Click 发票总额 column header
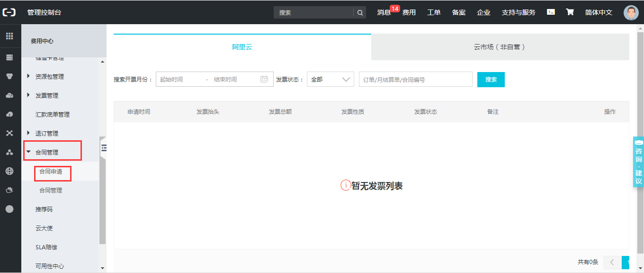 coord(280,112)
